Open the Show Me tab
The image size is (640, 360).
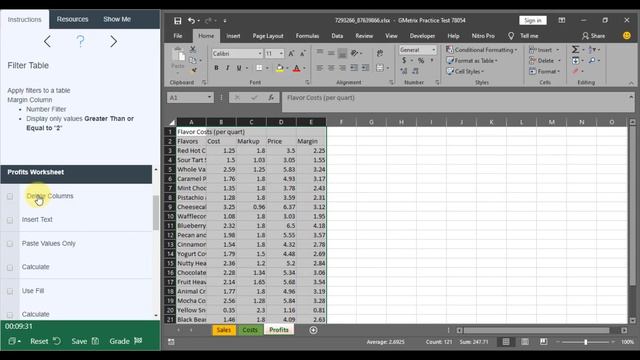pos(117,19)
